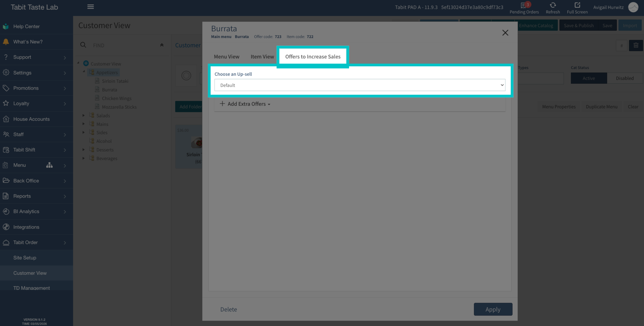The image size is (644, 326).
Task: Click the Save button
Action: (x=607, y=26)
